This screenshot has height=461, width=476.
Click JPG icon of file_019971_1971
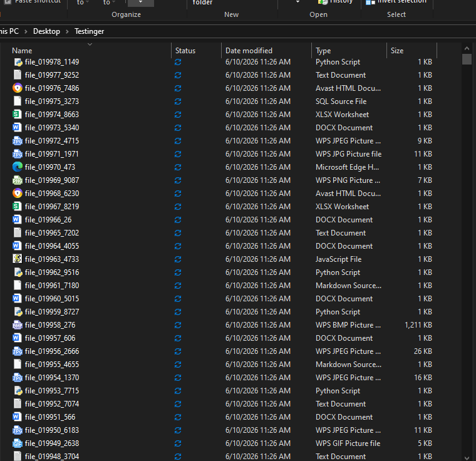18,154
